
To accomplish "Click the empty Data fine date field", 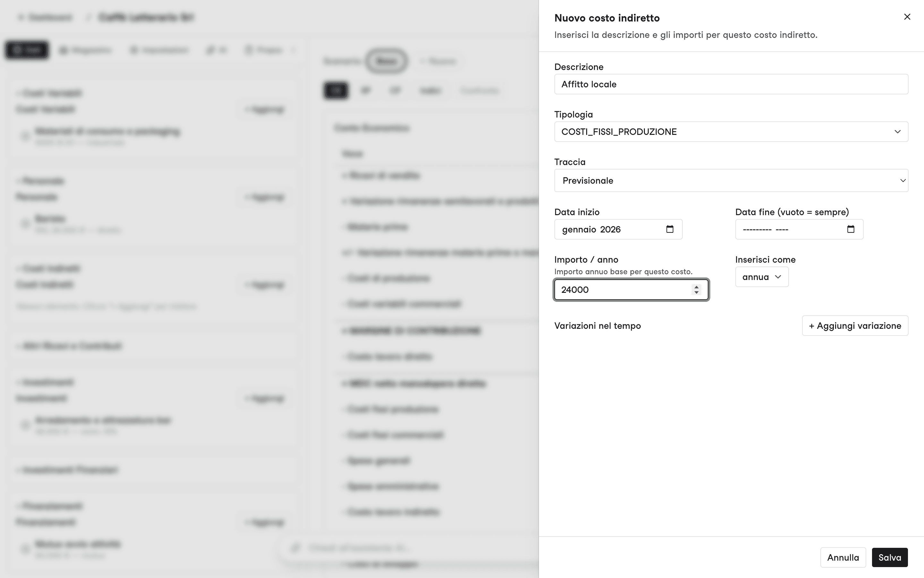I will click(x=799, y=229).
